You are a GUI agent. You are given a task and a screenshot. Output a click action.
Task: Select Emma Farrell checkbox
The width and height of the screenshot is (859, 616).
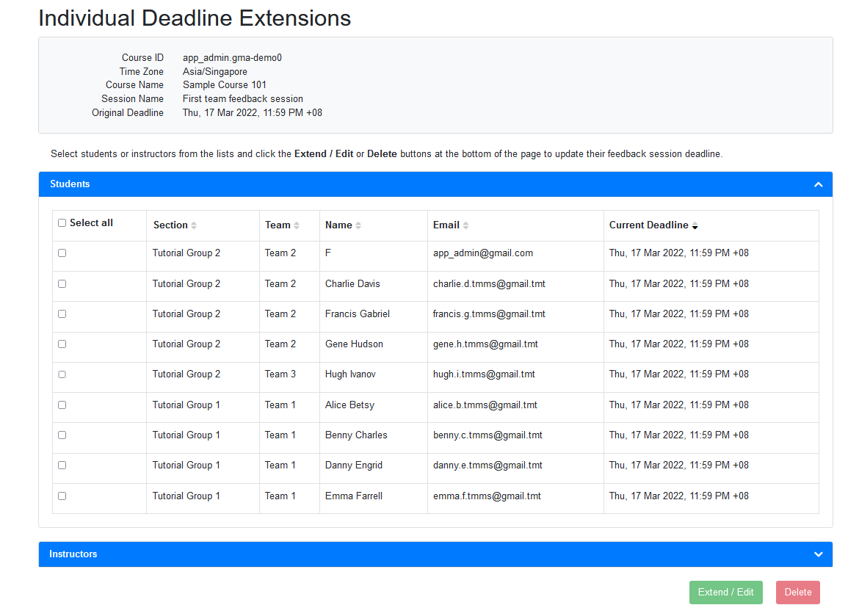pyautogui.click(x=62, y=496)
